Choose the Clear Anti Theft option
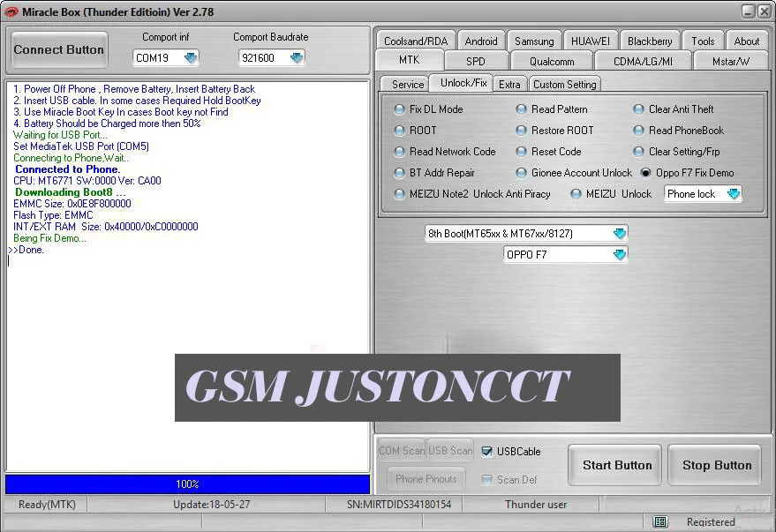The height and width of the screenshot is (532, 776). [638, 109]
